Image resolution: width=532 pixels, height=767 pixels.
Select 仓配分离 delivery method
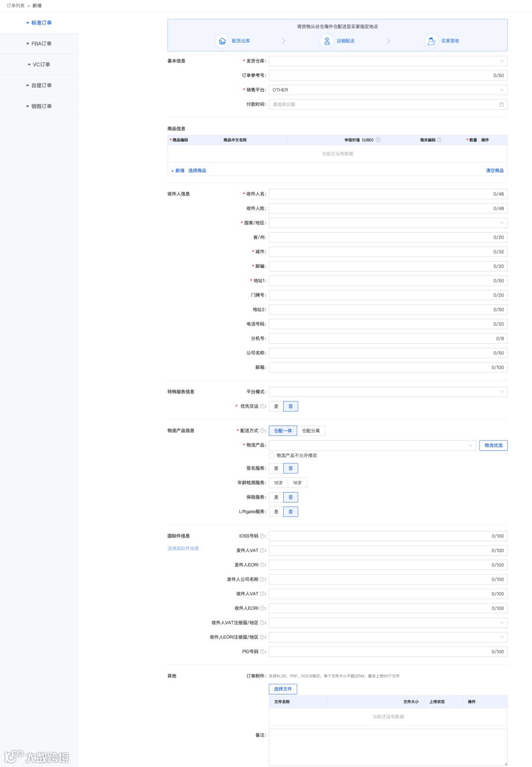pos(311,431)
